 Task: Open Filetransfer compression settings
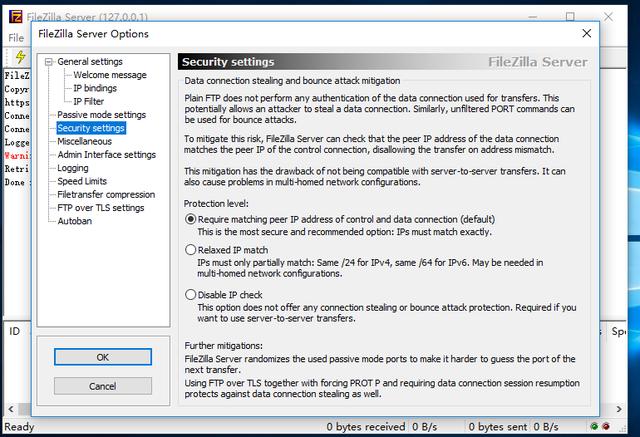pos(106,195)
